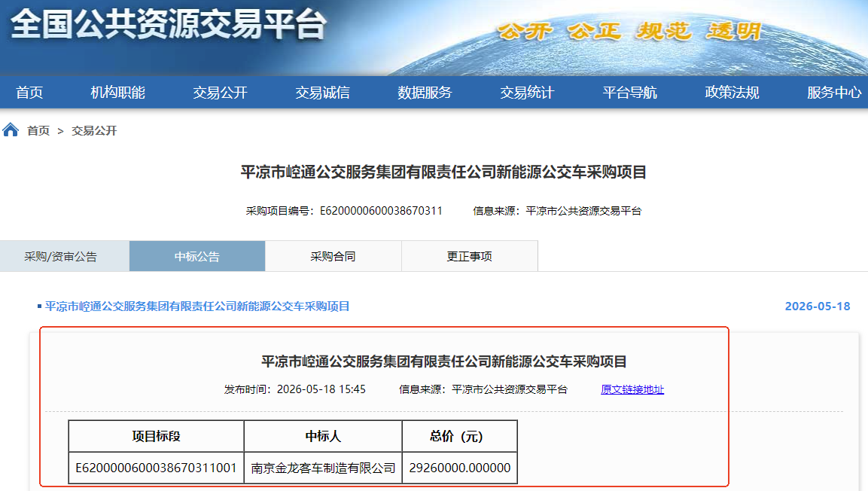Open 数据服务 navigation menu

[425, 93]
